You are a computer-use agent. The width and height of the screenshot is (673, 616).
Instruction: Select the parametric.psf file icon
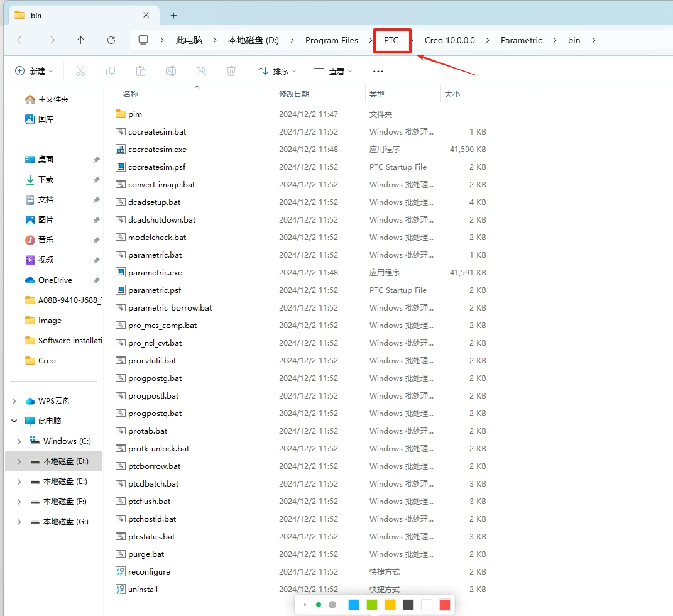(121, 290)
